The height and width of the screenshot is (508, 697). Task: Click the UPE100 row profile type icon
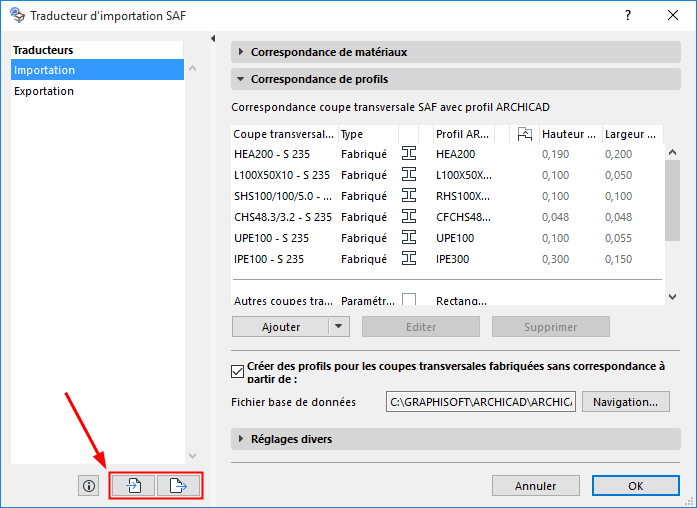tap(409, 238)
